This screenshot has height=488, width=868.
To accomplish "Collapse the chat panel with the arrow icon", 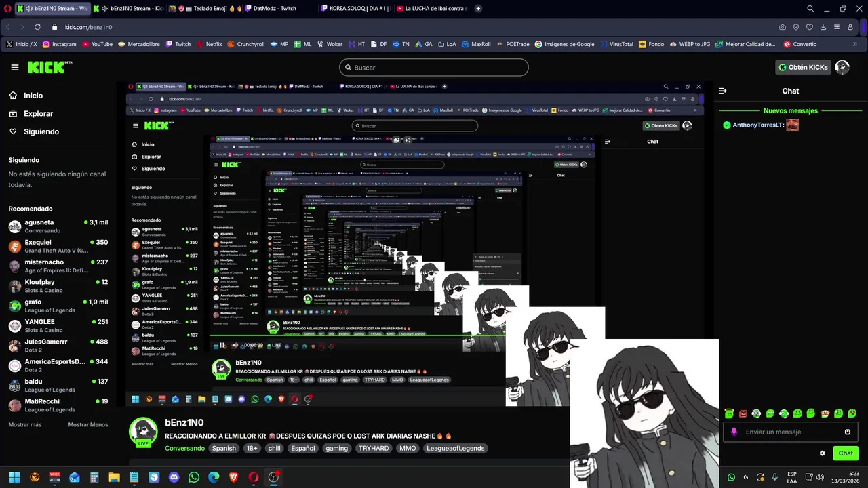I will tap(723, 91).
